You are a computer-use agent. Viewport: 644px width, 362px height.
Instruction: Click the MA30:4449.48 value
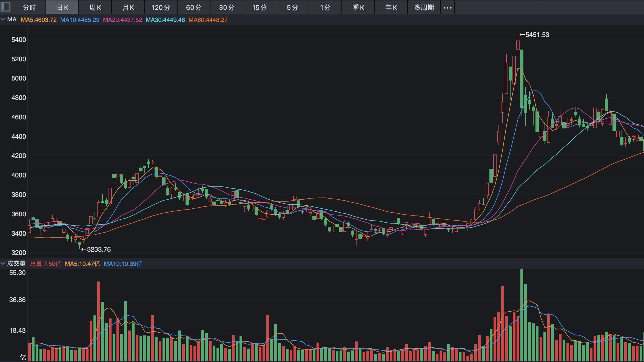pos(165,20)
